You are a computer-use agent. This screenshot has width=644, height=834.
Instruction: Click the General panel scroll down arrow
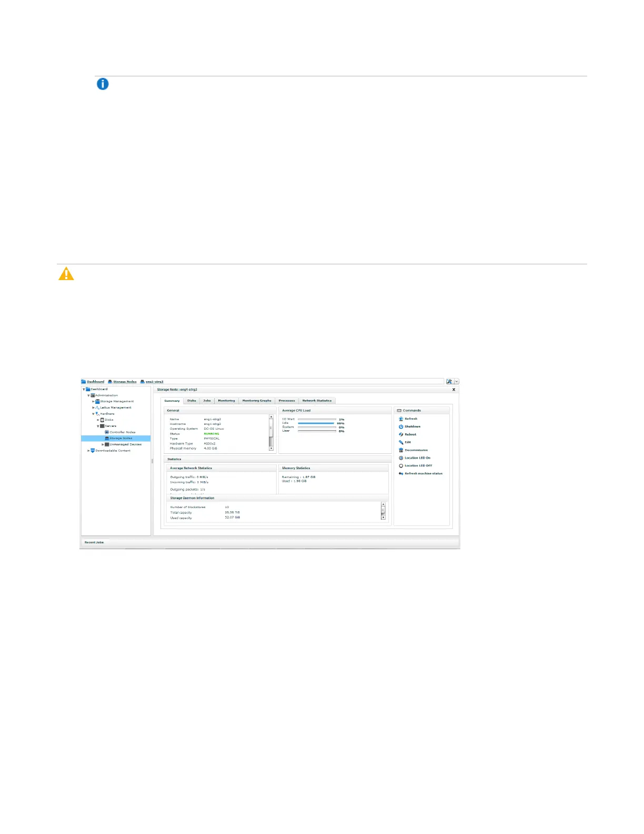[x=271, y=449]
